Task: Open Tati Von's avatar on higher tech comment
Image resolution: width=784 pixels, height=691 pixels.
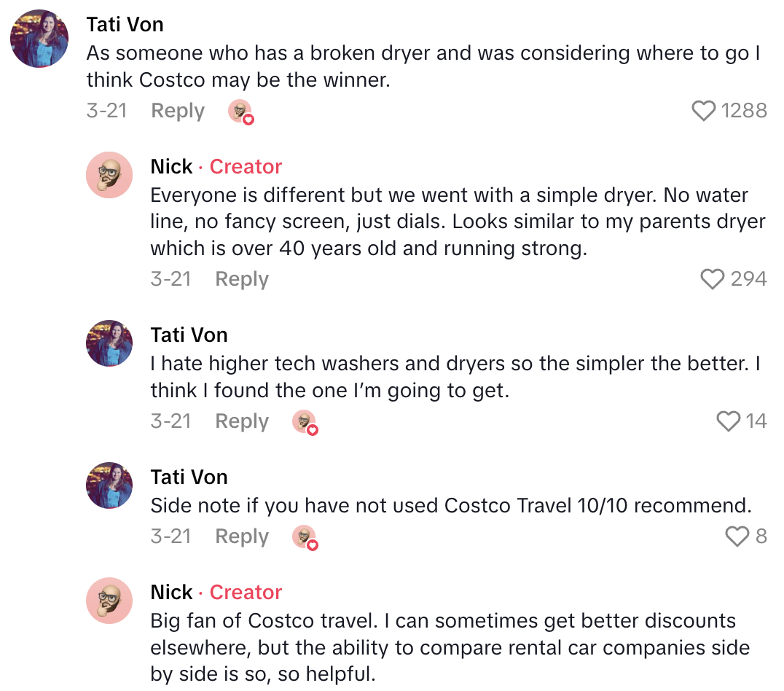Action: pyautogui.click(x=109, y=343)
